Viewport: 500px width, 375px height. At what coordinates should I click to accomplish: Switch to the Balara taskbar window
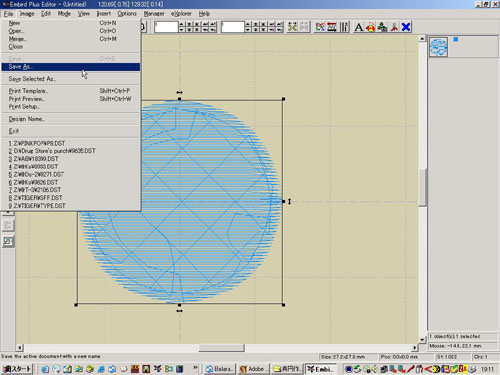pyautogui.click(x=220, y=369)
